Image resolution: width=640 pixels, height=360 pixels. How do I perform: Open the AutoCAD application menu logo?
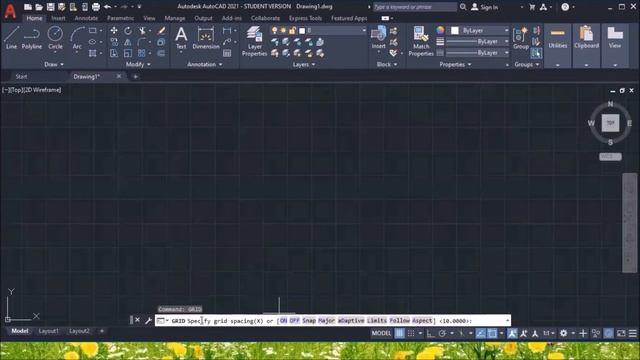10,10
